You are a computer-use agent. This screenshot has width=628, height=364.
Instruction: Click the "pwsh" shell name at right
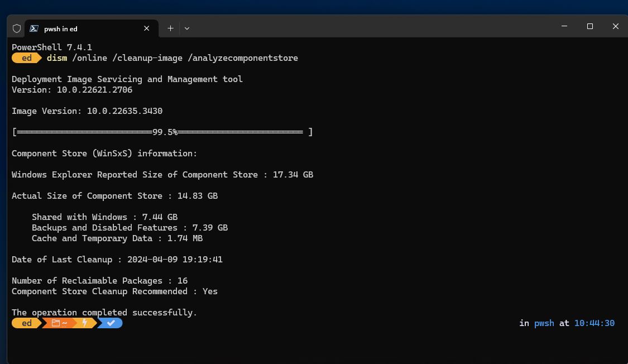click(x=544, y=323)
